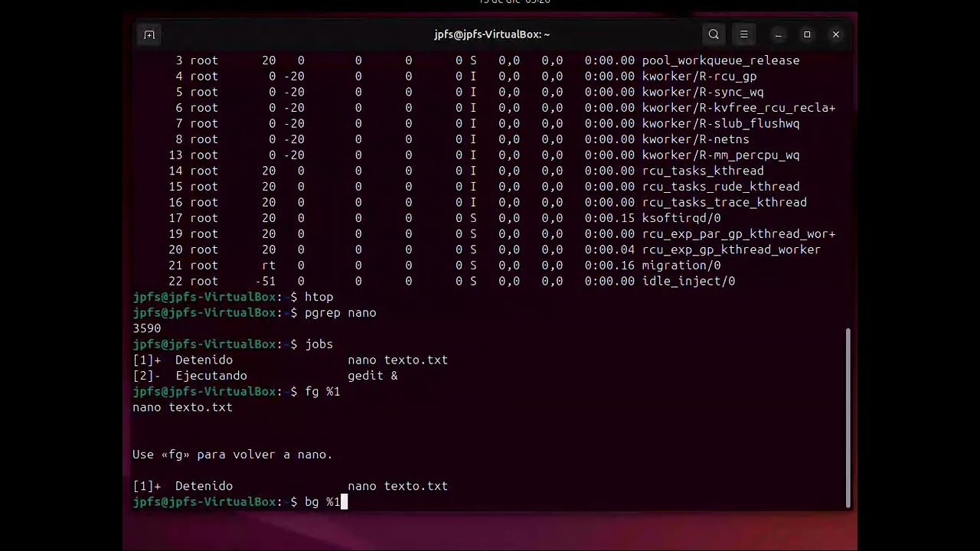Click the -51 priority of idle_inject/0

tap(265, 281)
